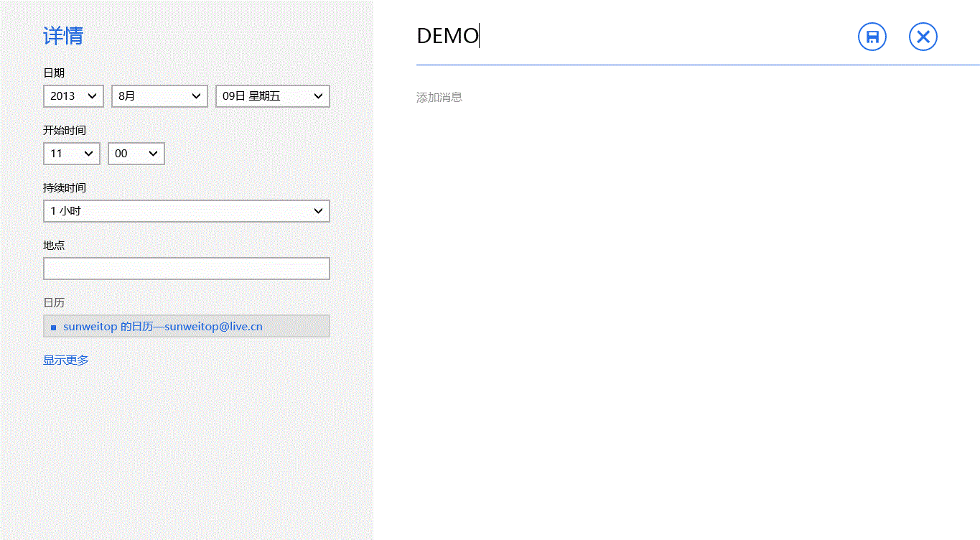Click the 地点 label

coord(54,246)
